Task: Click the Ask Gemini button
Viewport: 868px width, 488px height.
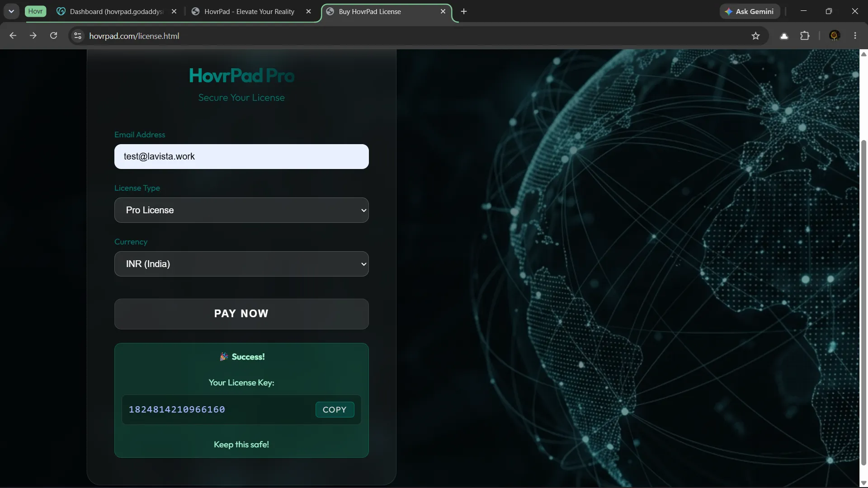Action: 750,11
